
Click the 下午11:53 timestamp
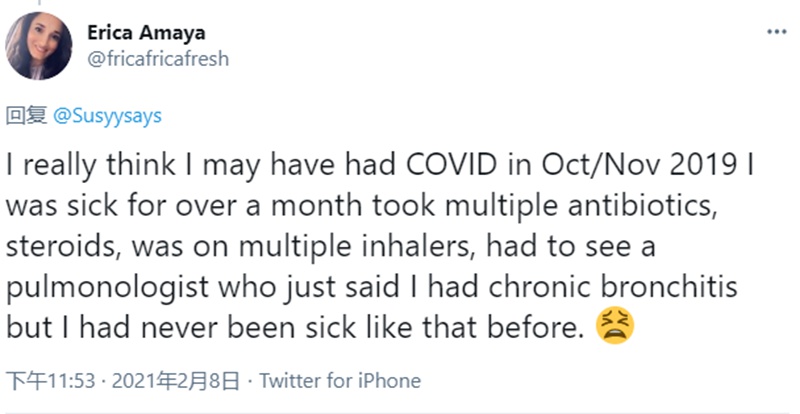tap(51, 381)
